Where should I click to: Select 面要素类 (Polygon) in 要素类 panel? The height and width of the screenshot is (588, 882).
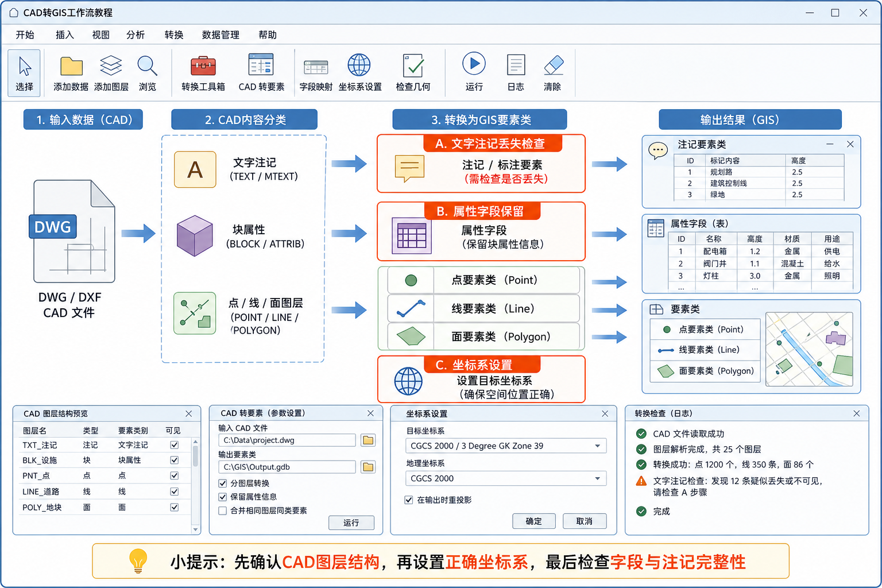705,371
